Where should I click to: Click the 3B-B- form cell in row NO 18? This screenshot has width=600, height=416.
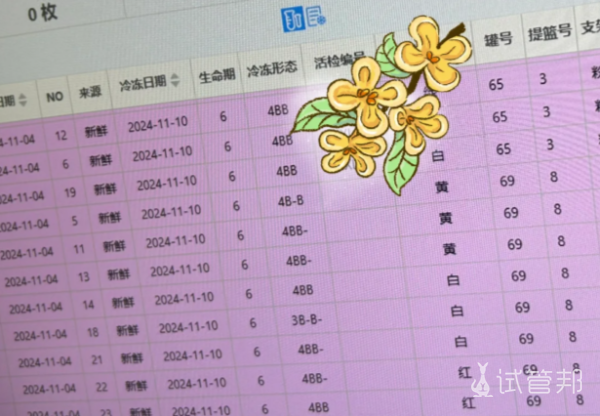click(x=307, y=320)
